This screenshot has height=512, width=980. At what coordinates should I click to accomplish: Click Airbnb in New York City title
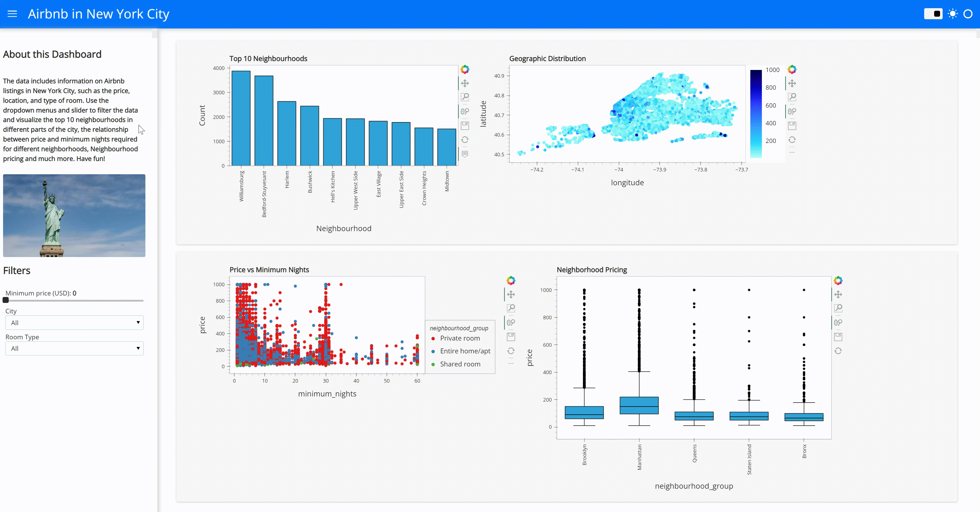(x=99, y=14)
